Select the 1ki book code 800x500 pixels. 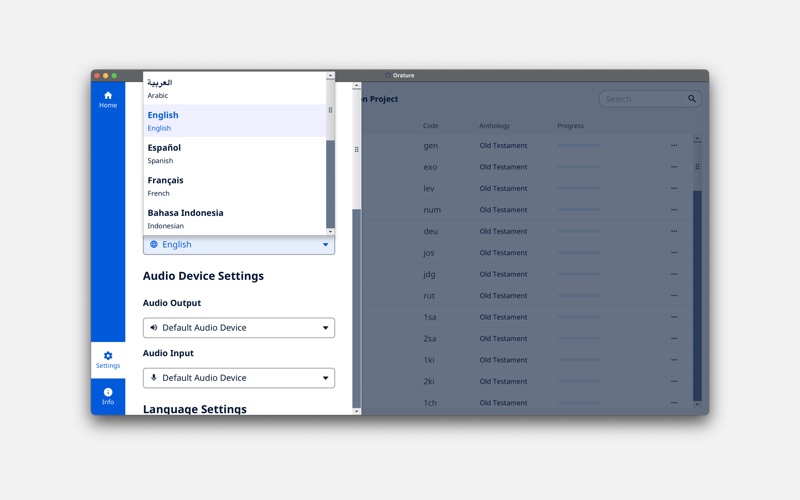429,360
